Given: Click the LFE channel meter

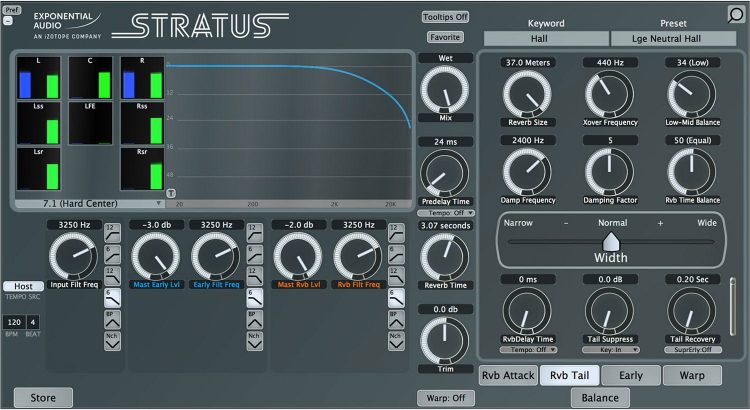Looking at the screenshot, I should [90, 123].
